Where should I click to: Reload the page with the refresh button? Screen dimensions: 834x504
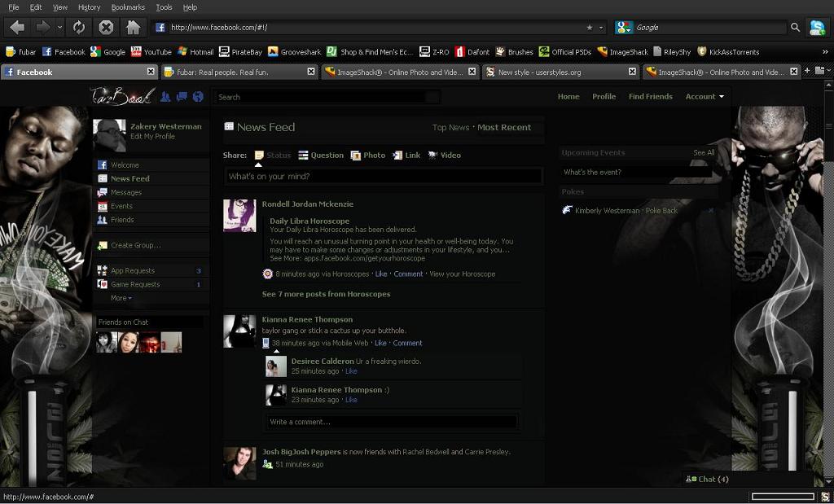click(79, 27)
